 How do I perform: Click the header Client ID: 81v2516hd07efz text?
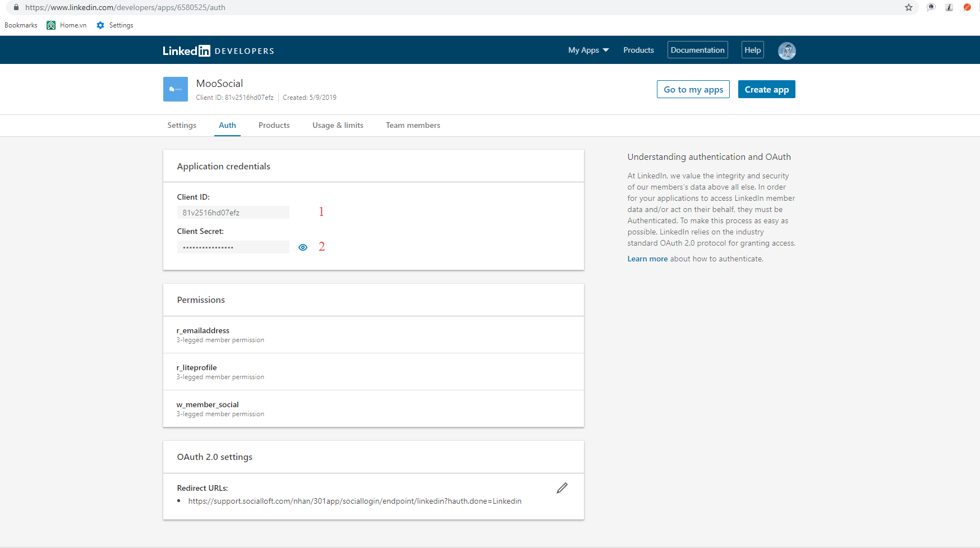click(234, 98)
